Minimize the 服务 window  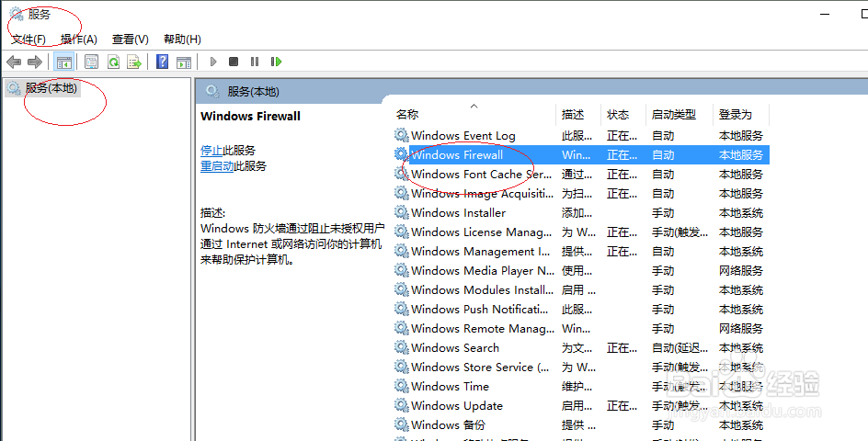[x=825, y=14]
